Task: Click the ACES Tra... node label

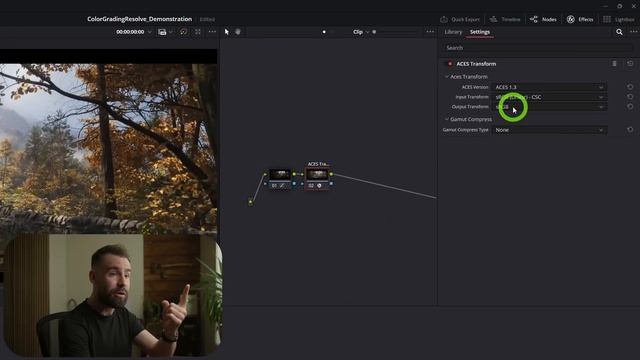Action: [x=318, y=164]
